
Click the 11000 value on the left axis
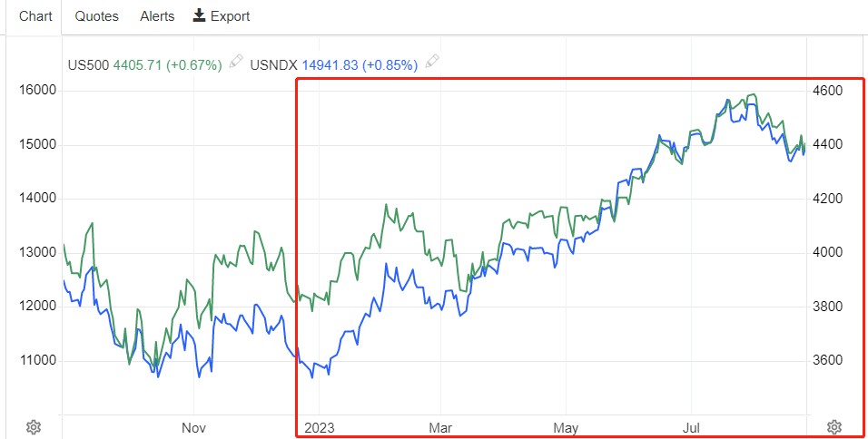click(x=38, y=361)
